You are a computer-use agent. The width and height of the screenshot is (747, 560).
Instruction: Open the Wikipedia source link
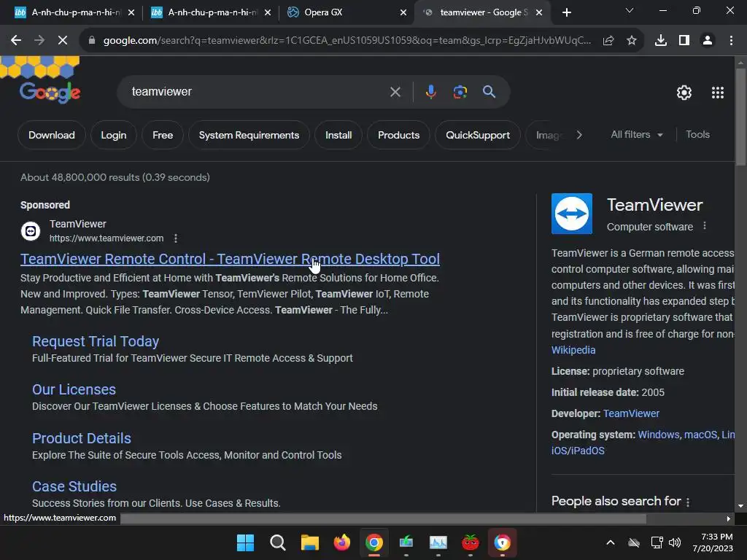tap(573, 350)
